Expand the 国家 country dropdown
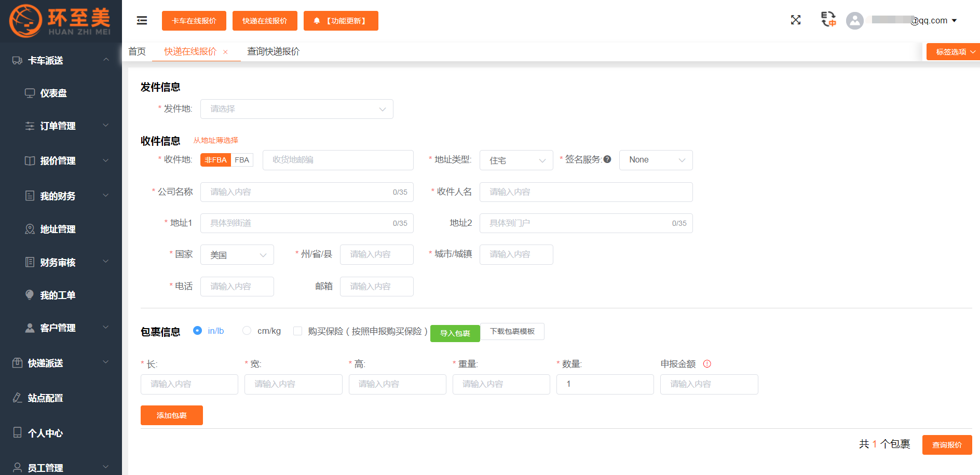 237,255
